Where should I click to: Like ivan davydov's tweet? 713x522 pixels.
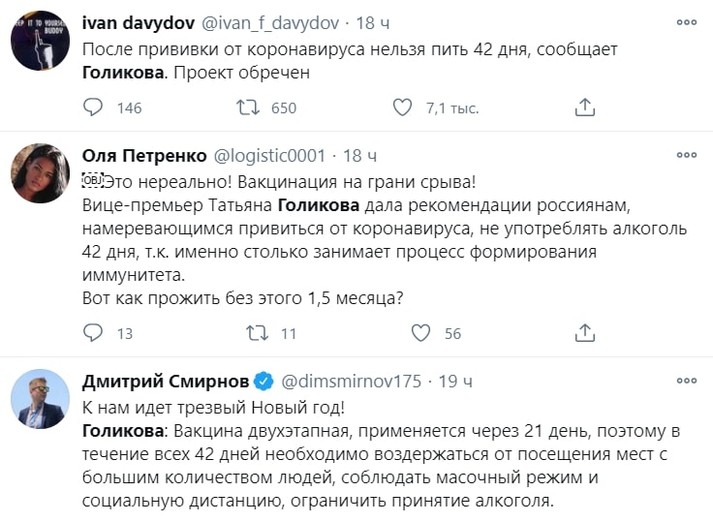click(x=402, y=108)
